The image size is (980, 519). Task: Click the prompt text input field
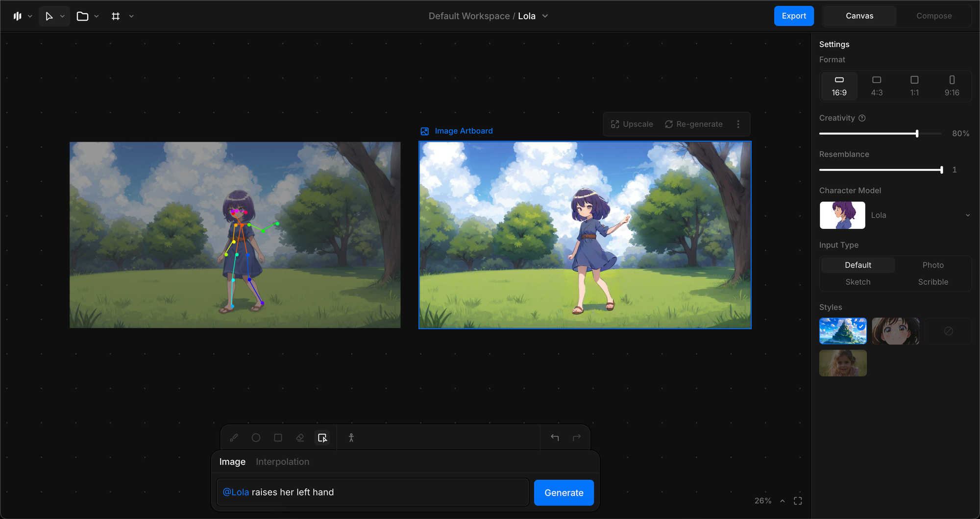(x=372, y=492)
